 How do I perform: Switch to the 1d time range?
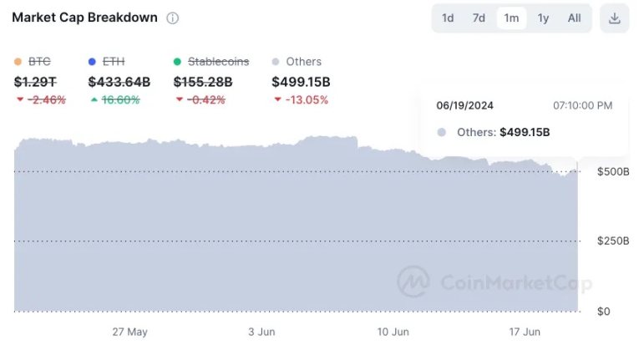coord(448,18)
